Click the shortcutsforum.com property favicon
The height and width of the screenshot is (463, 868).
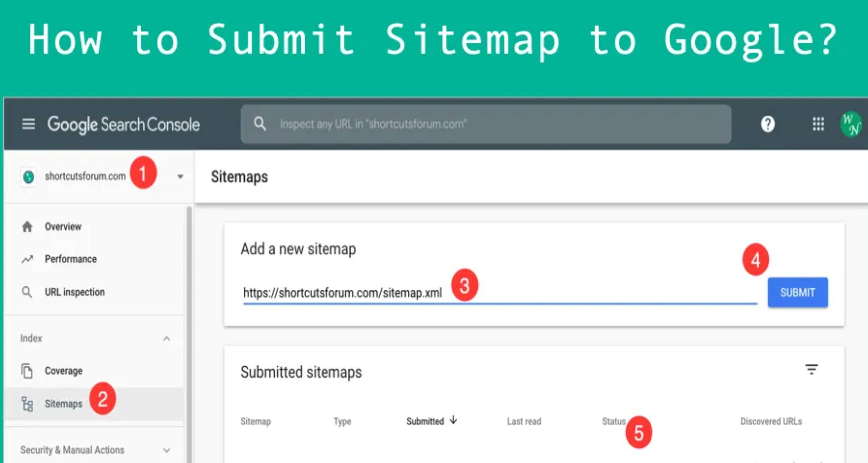point(29,176)
